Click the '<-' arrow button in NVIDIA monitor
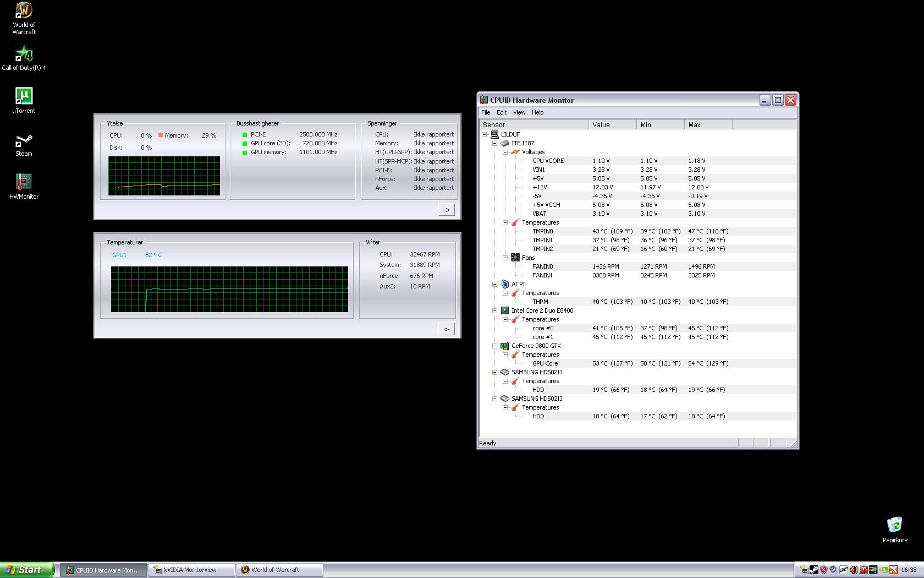 446,329
